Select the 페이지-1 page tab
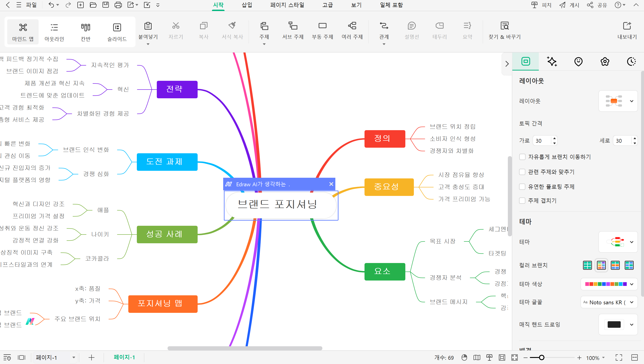The height and width of the screenshot is (364, 644). [124, 357]
